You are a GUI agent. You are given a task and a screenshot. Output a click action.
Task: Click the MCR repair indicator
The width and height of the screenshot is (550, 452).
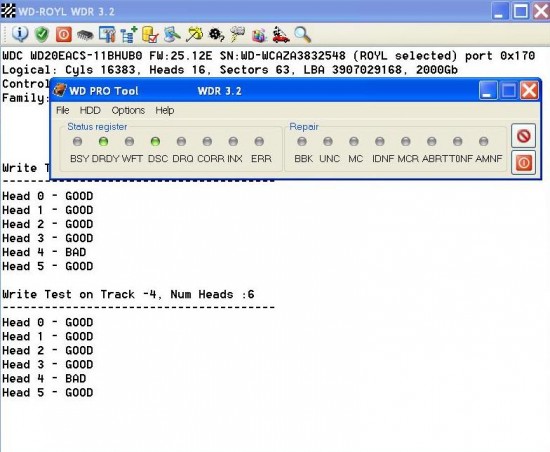pyautogui.click(x=406, y=142)
